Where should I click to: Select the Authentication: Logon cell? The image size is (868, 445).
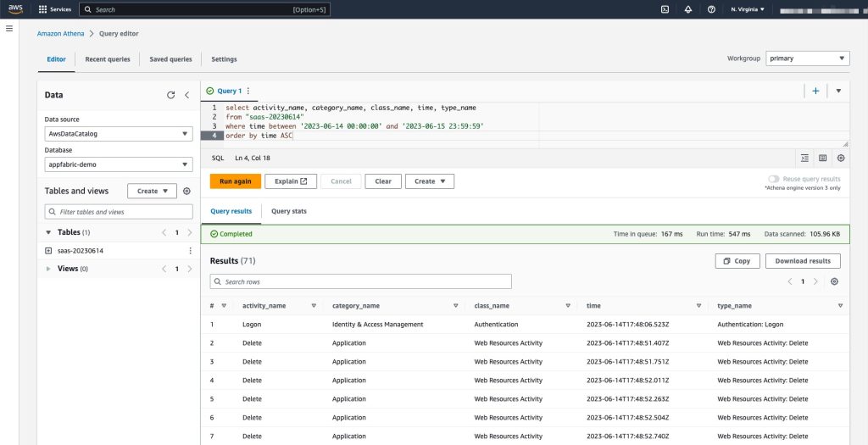[x=750, y=325]
